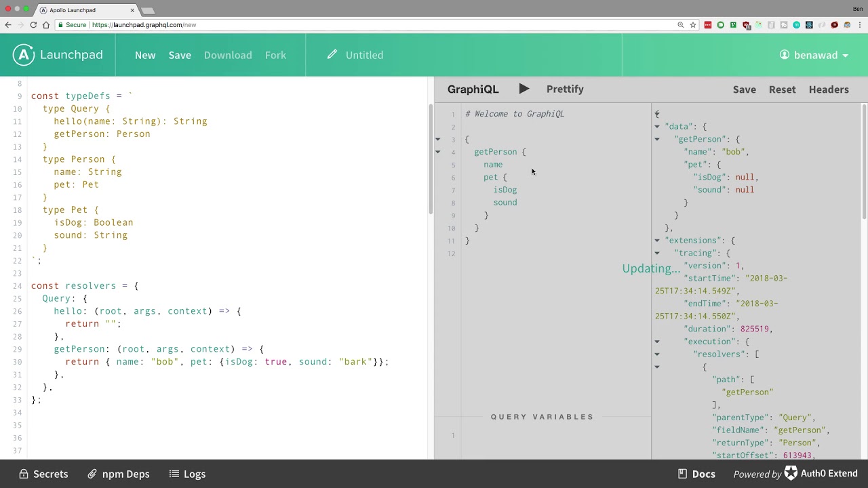868x488 pixels.
Task: Collapse the "resolvers" array in results
Action: click(656, 354)
